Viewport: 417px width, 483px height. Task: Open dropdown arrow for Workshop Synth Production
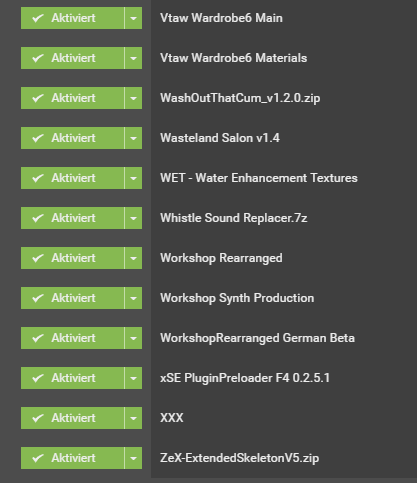pos(133,298)
